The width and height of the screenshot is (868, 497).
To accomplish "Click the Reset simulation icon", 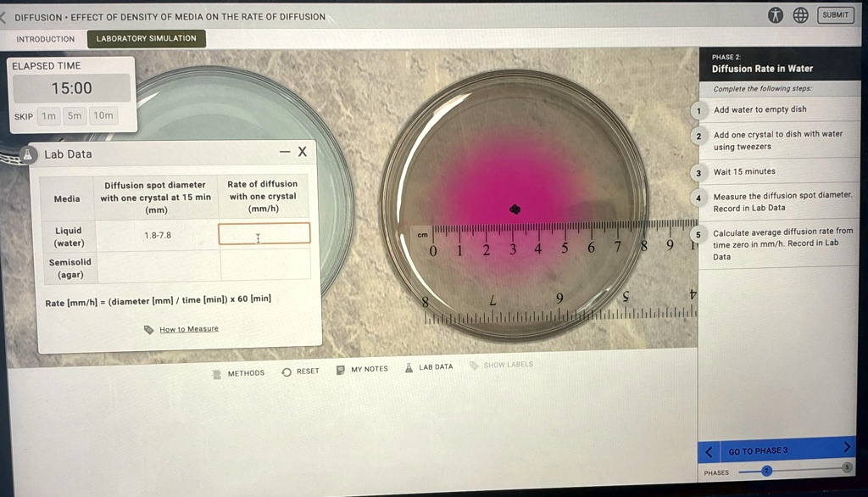I will tap(286, 371).
